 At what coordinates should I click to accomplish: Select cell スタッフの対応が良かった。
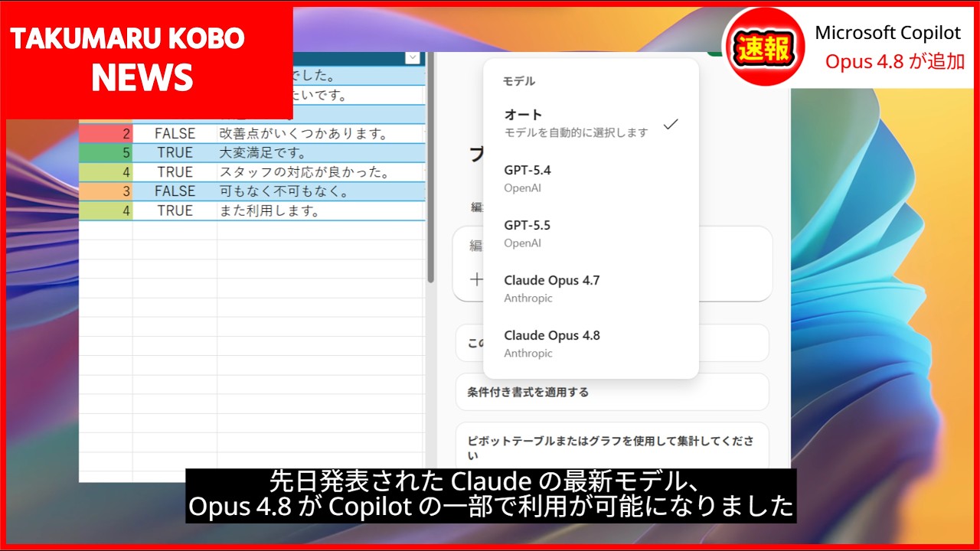[x=321, y=172]
